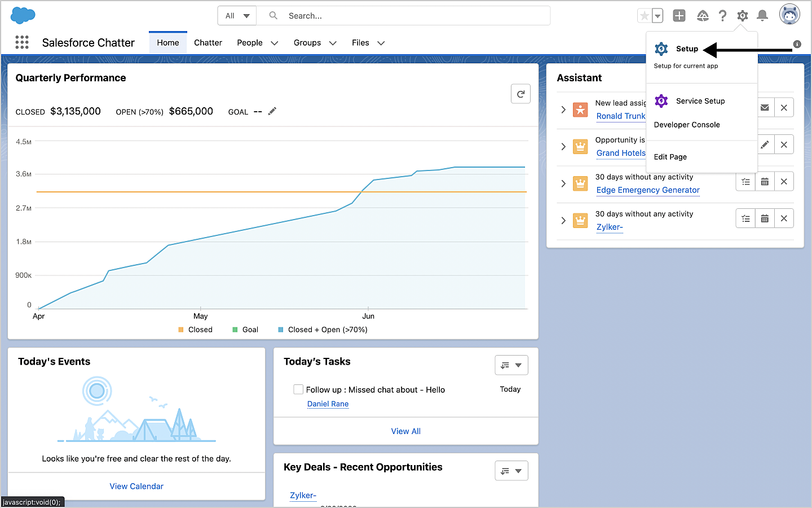Dismiss the Zylker- assistant item
812x508 pixels.
(x=784, y=218)
